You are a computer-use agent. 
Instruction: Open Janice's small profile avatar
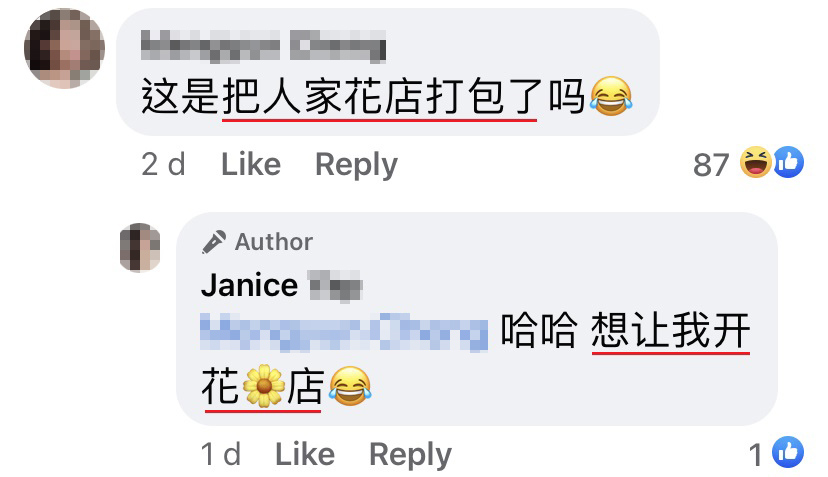[140, 247]
